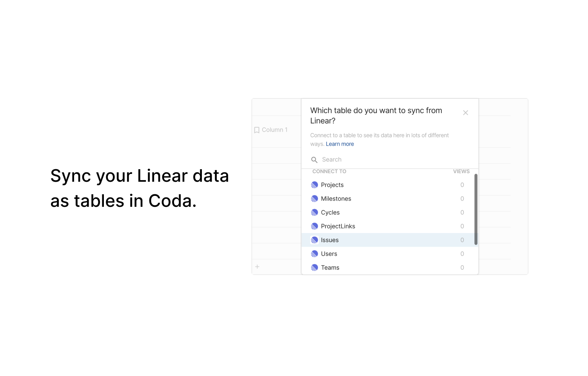Click the Linear icon beside Teams

click(314, 268)
